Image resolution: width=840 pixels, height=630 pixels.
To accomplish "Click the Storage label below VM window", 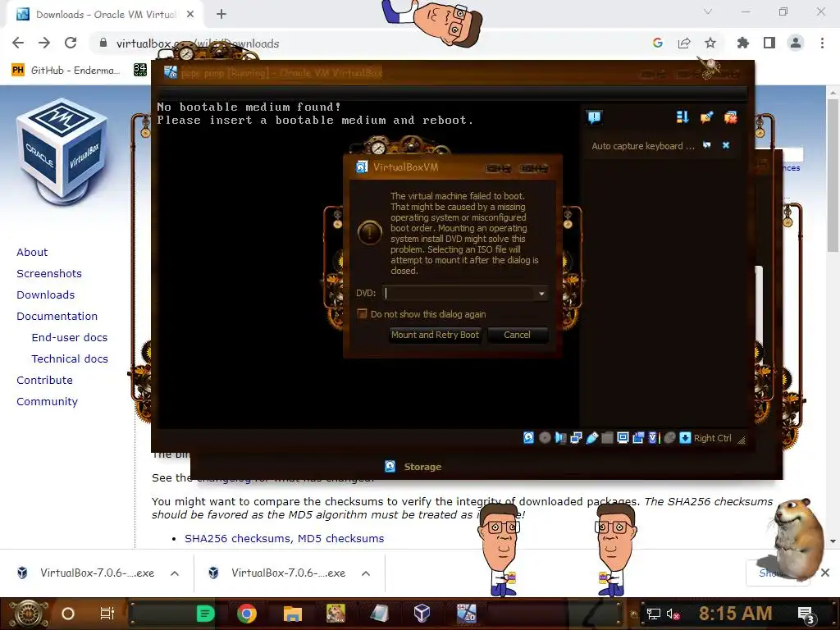I will click(422, 467).
